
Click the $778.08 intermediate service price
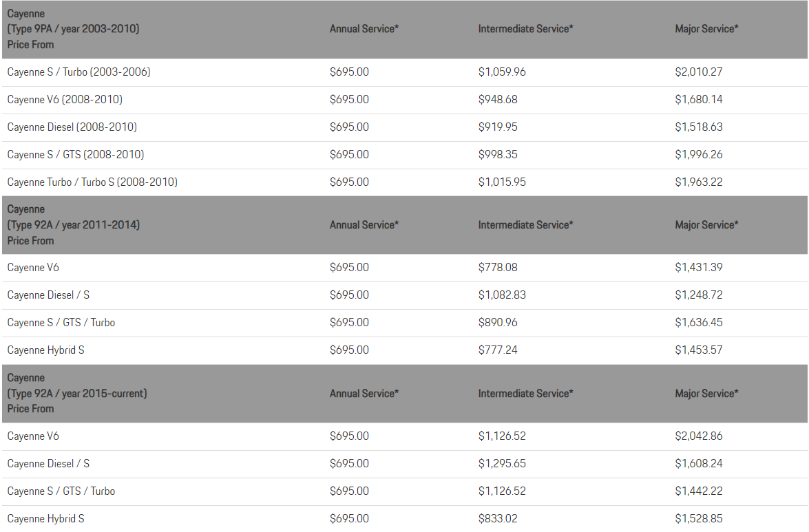(498, 268)
